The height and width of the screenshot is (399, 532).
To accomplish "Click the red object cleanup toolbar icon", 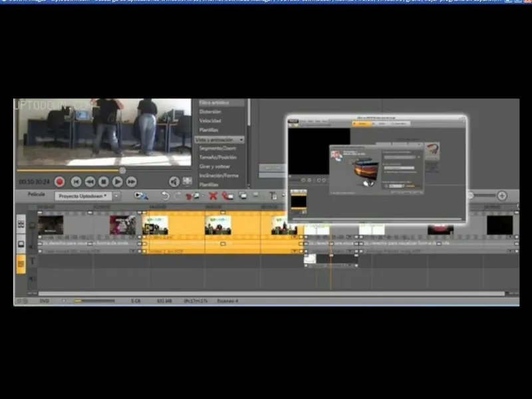I will point(192,196).
